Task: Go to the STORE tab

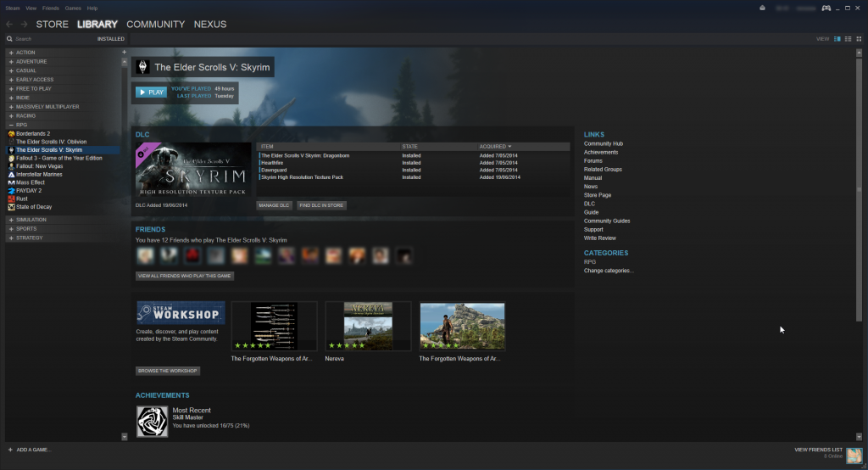Action: point(52,25)
